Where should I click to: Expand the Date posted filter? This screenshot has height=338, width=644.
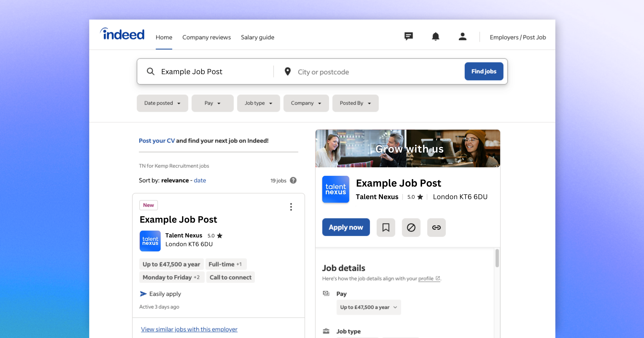tap(162, 103)
